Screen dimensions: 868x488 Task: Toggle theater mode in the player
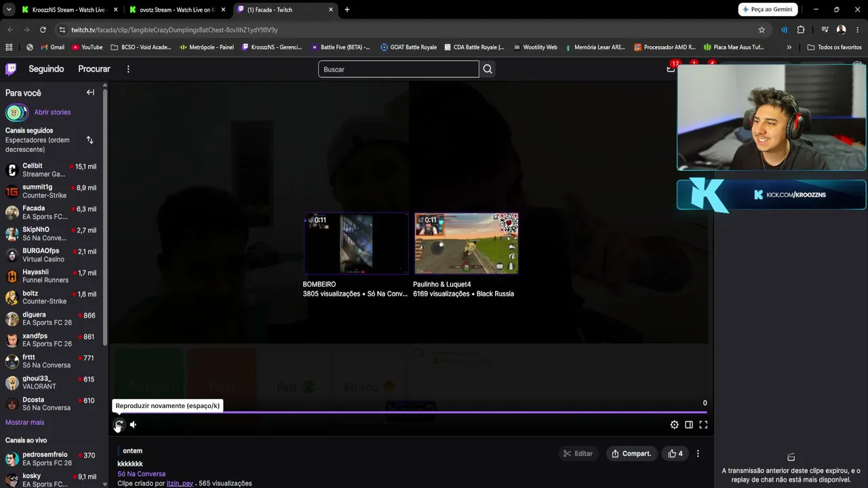(689, 425)
